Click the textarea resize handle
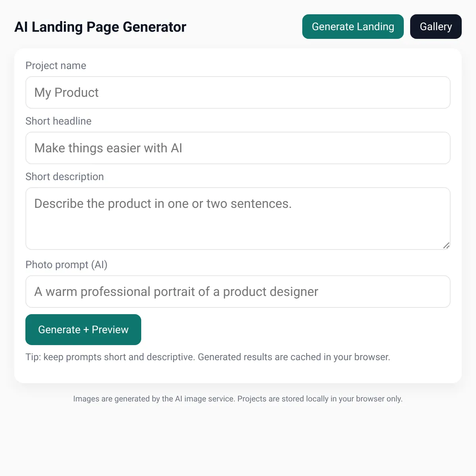 click(x=446, y=246)
